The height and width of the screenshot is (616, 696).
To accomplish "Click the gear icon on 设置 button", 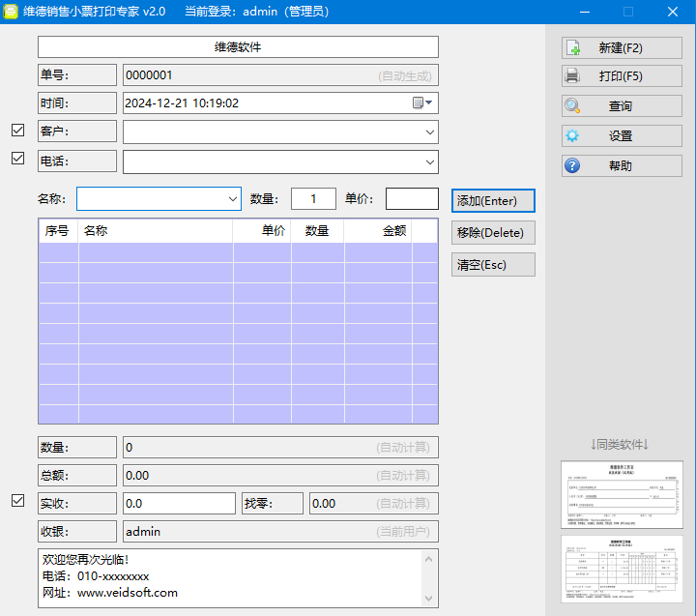I will tap(573, 136).
